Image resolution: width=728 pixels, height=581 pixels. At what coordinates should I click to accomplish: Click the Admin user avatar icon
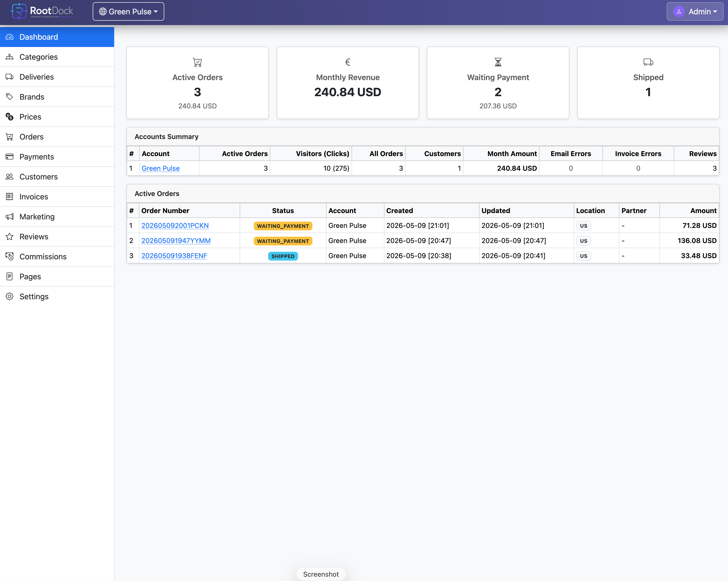coord(679,11)
